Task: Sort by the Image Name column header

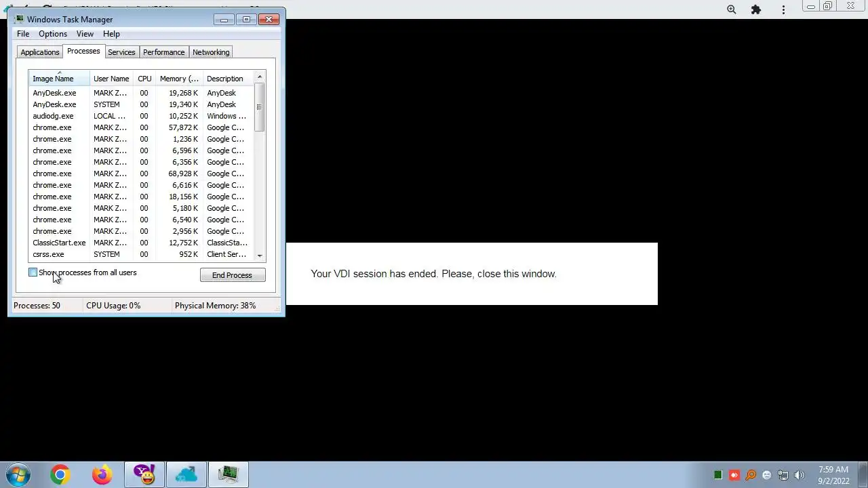Action: [59, 79]
